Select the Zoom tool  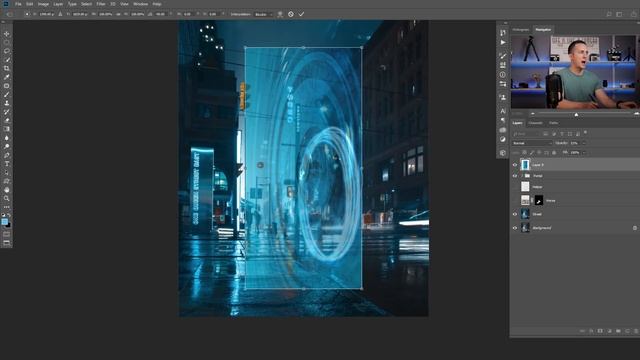point(7,198)
